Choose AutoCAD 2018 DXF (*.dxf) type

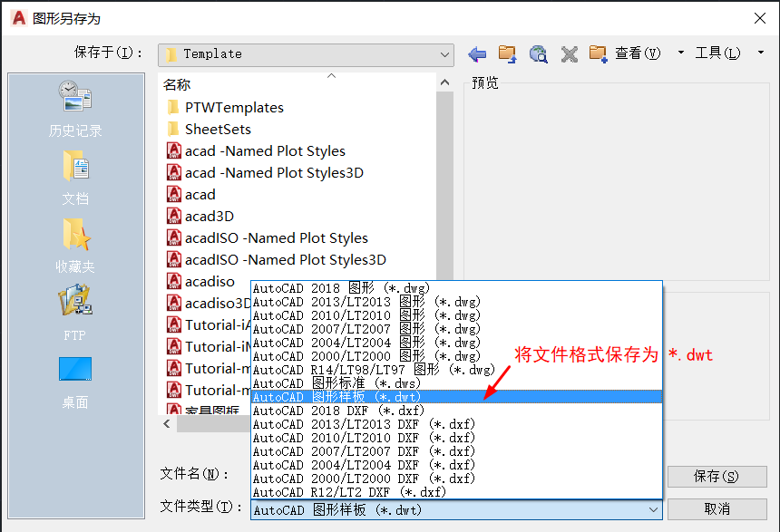[456, 411]
